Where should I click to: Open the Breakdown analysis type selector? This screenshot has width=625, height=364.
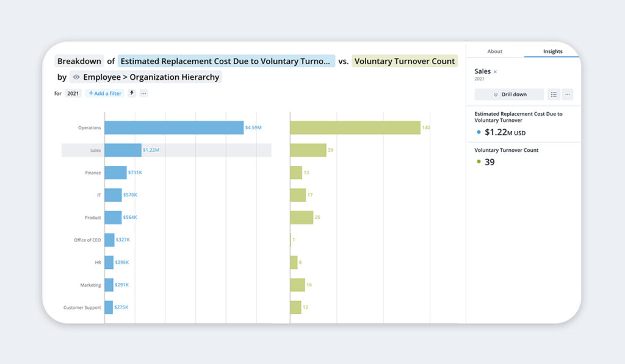tap(79, 61)
